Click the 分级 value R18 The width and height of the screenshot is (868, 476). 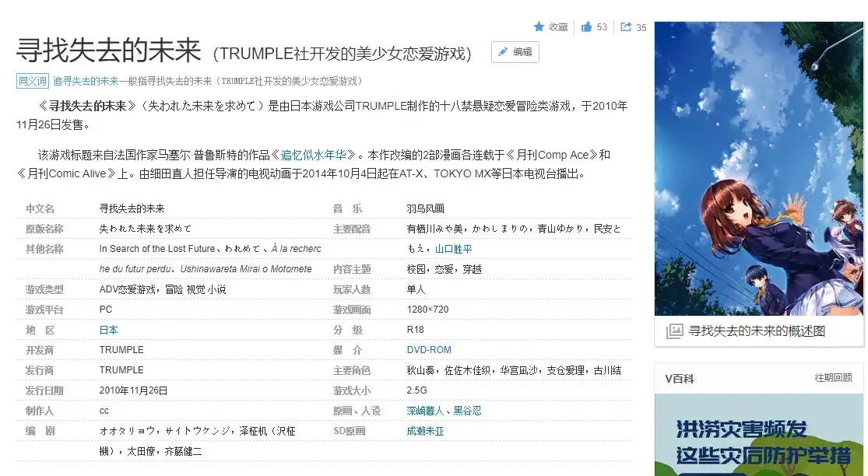(x=415, y=330)
